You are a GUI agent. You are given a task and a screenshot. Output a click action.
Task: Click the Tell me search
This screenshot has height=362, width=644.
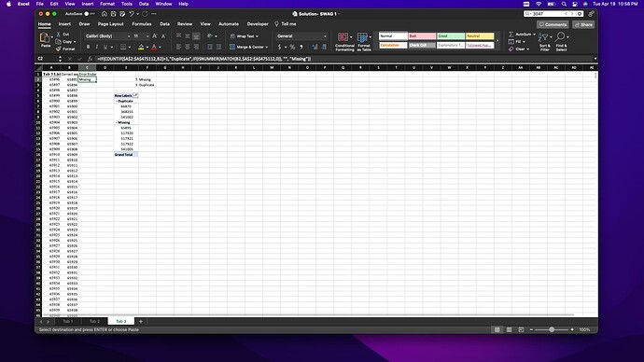coord(286,24)
